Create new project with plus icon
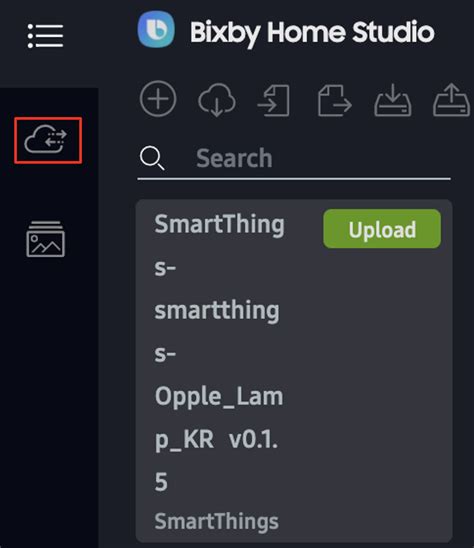Screen dimensions: 474x548 (x=158, y=99)
